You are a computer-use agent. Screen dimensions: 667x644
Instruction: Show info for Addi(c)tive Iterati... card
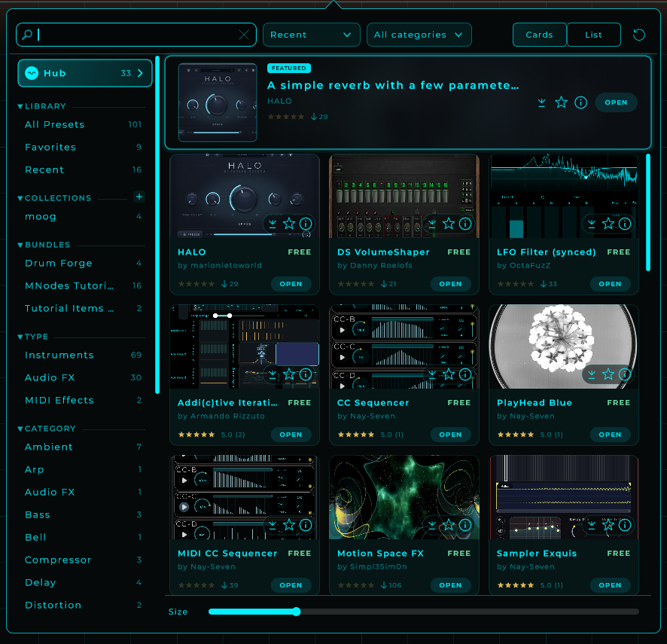(x=306, y=374)
